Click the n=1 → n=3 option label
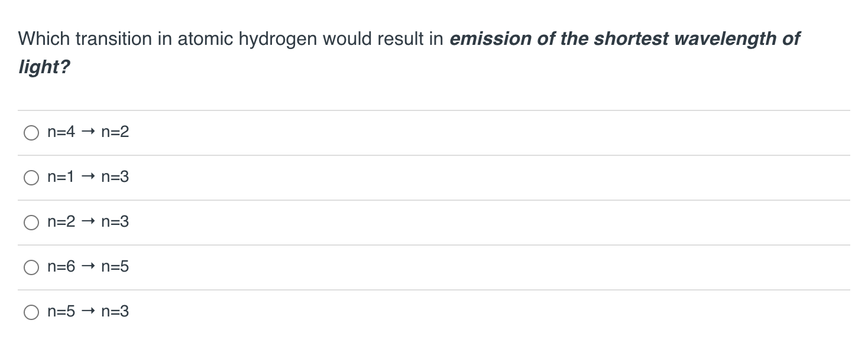Screen dimensions: 868x346 coord(88,177)
